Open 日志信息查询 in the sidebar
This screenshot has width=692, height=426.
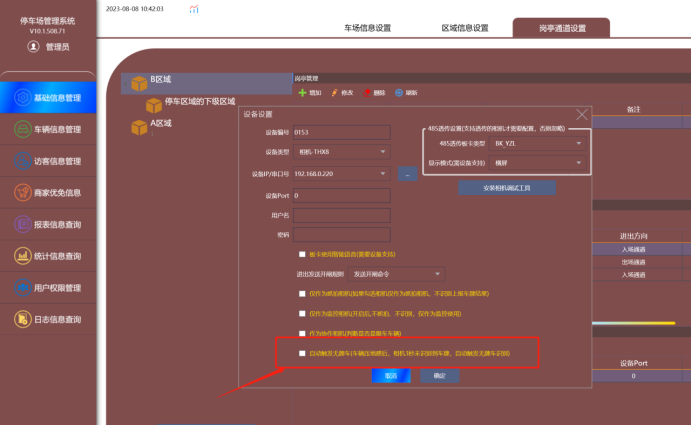[x=48, y=319]
